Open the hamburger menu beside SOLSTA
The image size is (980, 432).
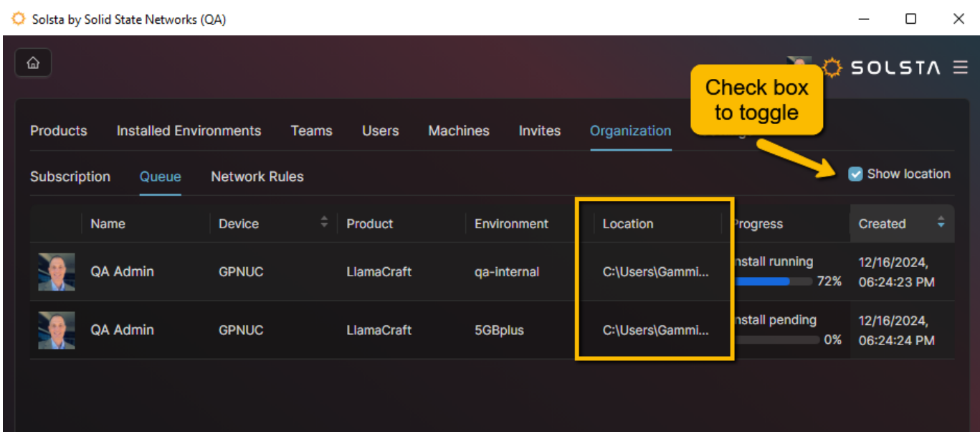[960, 67]
